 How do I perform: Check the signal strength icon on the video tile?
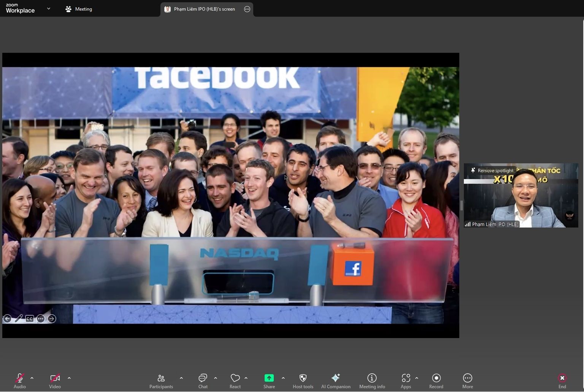pyautogui.click(x=468, y=224)
